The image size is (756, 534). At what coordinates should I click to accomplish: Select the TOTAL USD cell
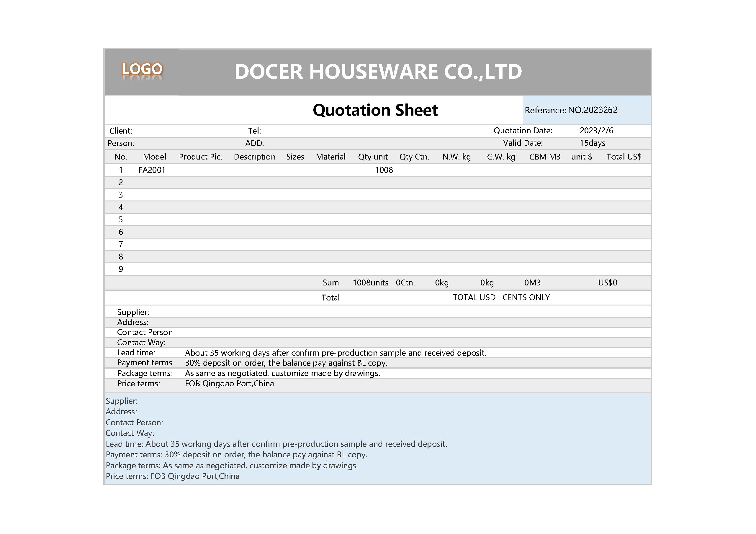coord(474,298)
